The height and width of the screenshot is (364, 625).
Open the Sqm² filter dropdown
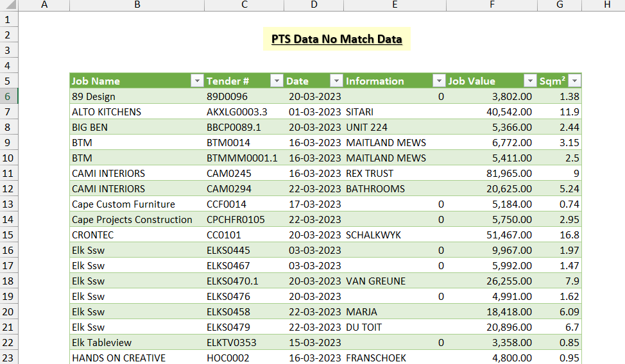pos(574,81)
